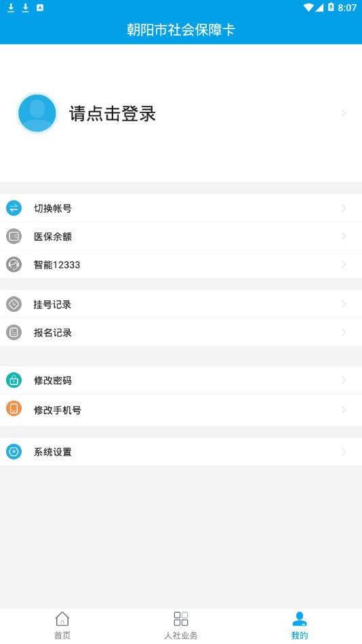Select the 我的 profile tab
This screenshot has width=362, height=644.
coord(299,626)
